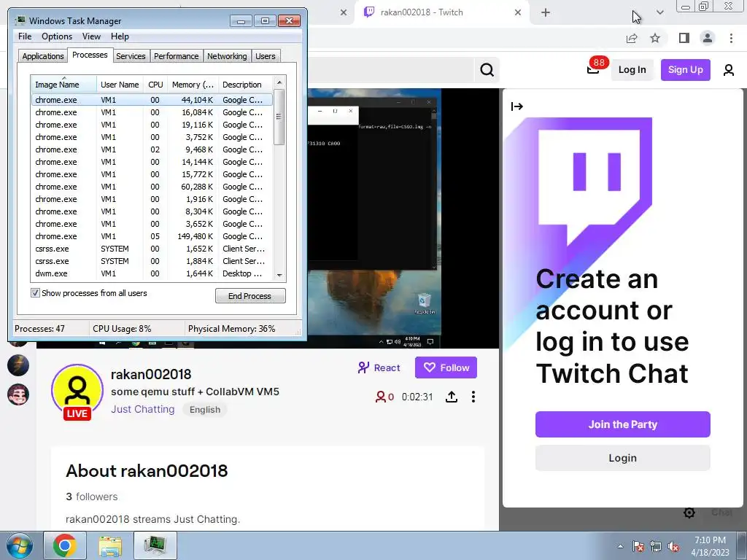This screenshot has width=747, height=560.
Task: Click the gray Login button in chat
Action: pos(623,458)
